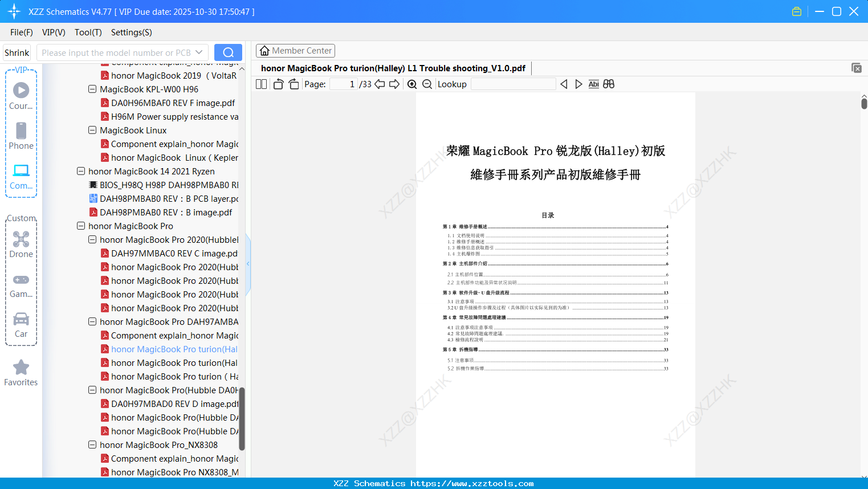
Task: Collapse the left panel via splitter handle
Action: coord(248,264)
